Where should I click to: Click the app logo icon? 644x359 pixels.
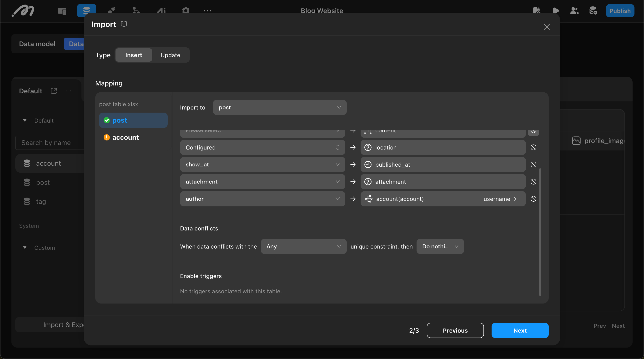[x=23, y=11]
